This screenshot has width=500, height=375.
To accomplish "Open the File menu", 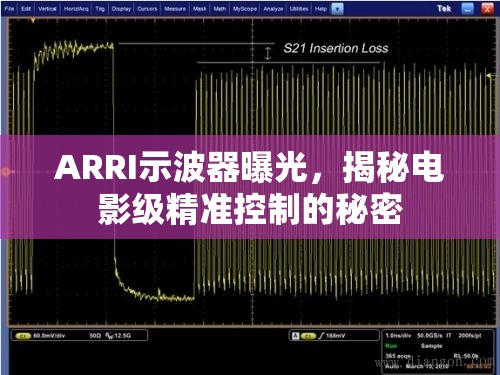I will click(x=9, y=9).
